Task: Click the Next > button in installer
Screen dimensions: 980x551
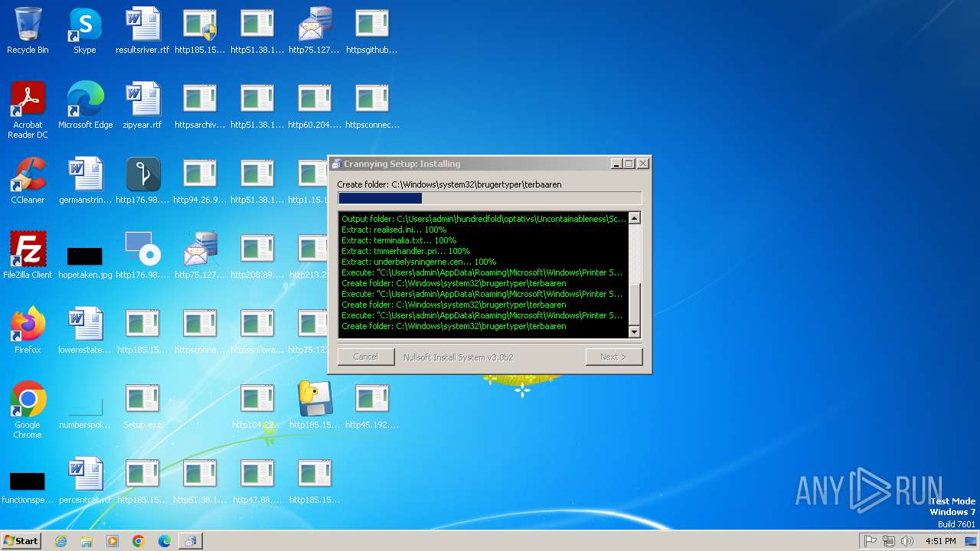Action: pos(613,357)
